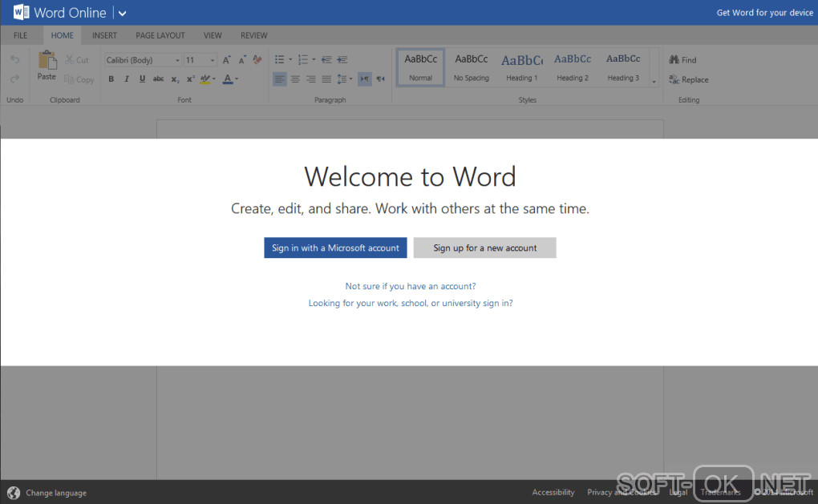This screenshot has height=504, width=818.
Task: Click the Paste clipboard icon
Action: (x=47, y=61)
